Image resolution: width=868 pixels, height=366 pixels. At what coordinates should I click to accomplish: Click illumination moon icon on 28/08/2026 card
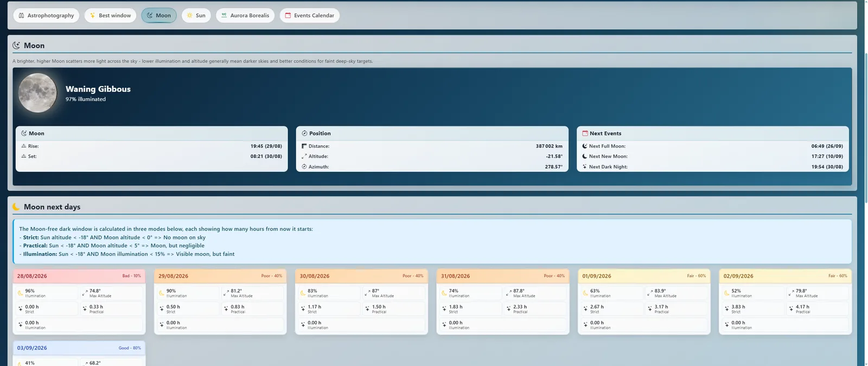21,293
